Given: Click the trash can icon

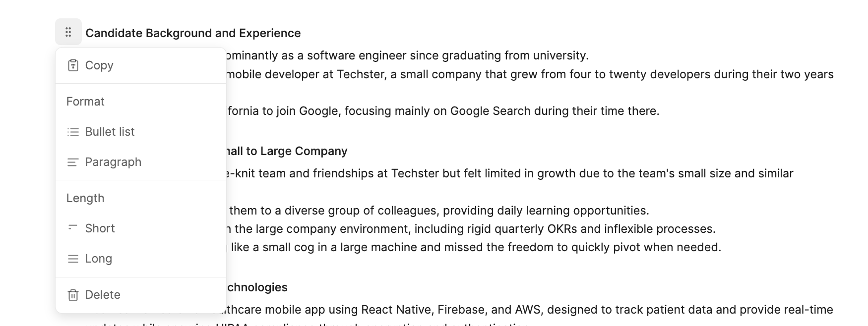Looking at the screenshot, I should pos(73,295).
